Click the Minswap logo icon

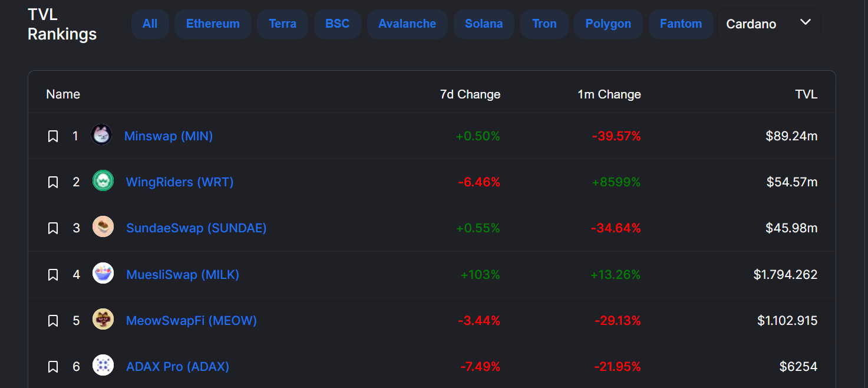(x=101, y=135)
